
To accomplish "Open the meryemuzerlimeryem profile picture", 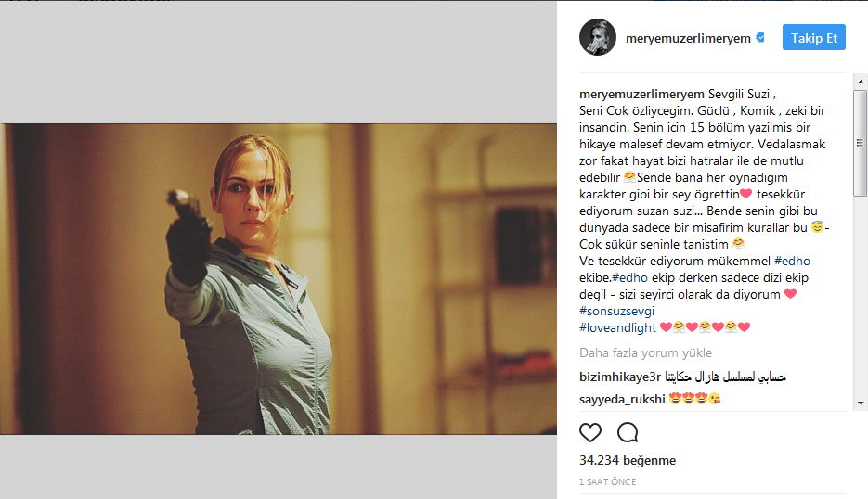I will [x=598, y=37].
